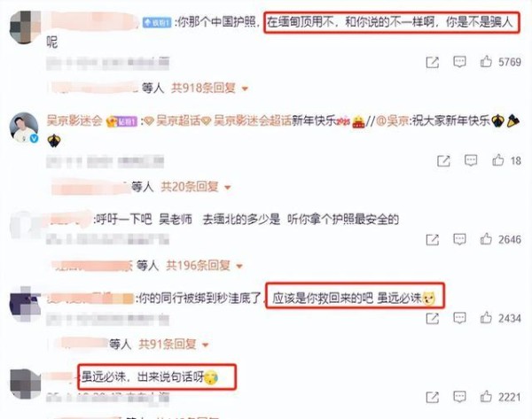Image resolution: width=532 pixels, height=419 pixels.
Task: Expand the 共91条回复 replies
Action: click(174, 345)
